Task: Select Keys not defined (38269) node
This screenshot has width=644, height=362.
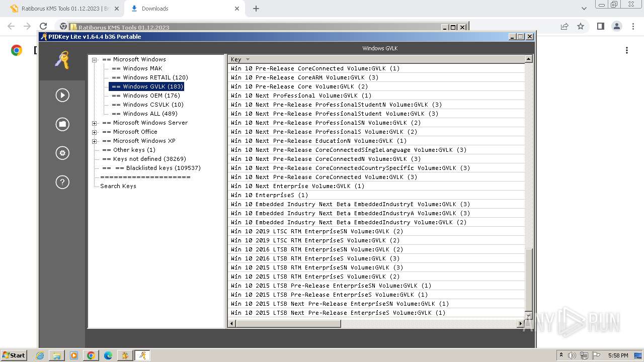Action: pyautogui.click(x=144, y=159)
